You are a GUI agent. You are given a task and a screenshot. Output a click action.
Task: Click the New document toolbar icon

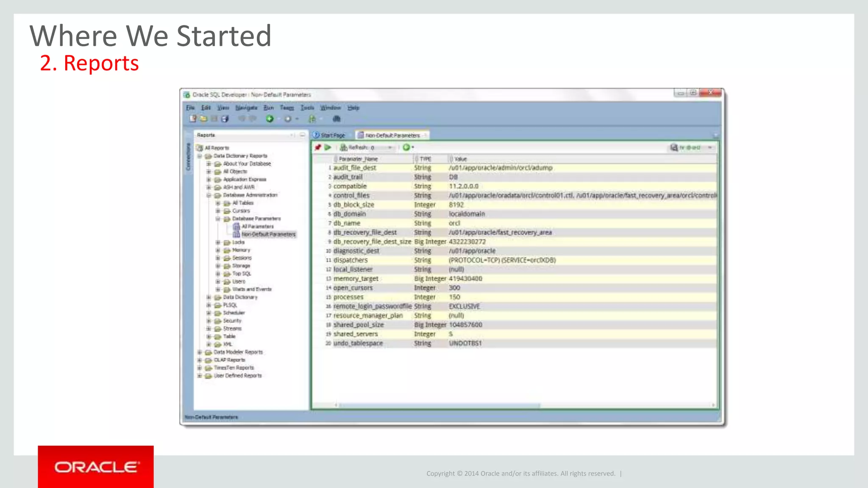pos(193,119)
